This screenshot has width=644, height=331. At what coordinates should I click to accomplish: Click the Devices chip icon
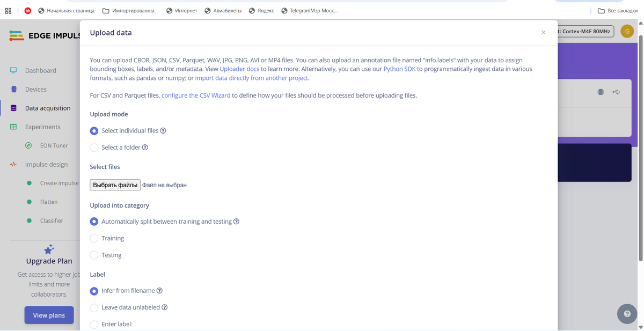[13, 89]
